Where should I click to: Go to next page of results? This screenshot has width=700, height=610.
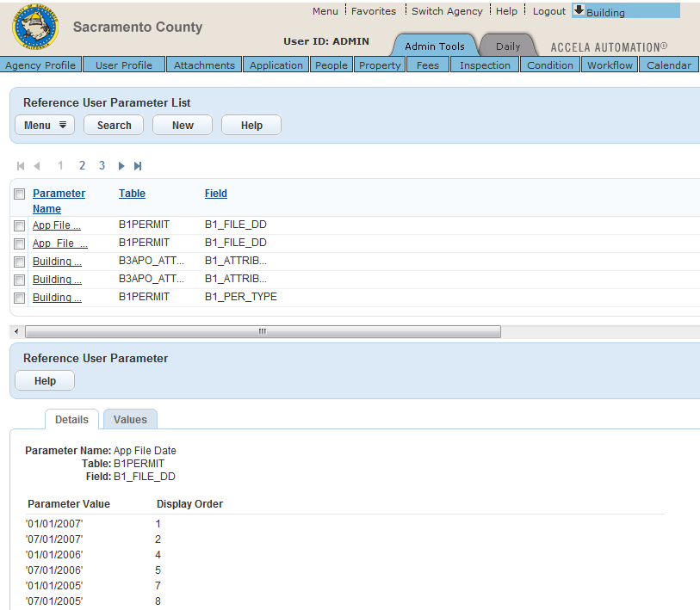click(x=121, y=166)
